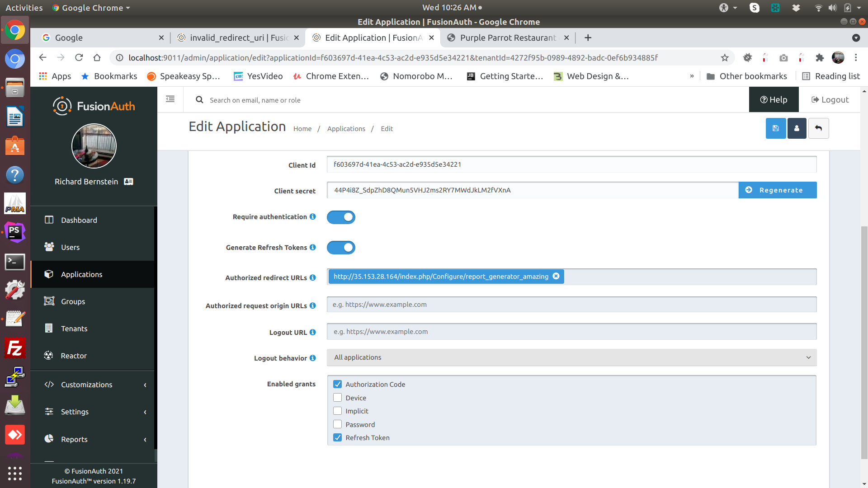Uncheck the Authorization Code grant
Screen dimensions: 868x488
pos(337,384)
